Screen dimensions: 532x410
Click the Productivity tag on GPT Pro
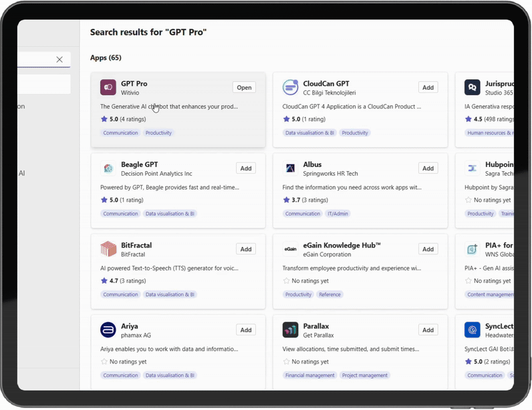click(x=158, y=133)
